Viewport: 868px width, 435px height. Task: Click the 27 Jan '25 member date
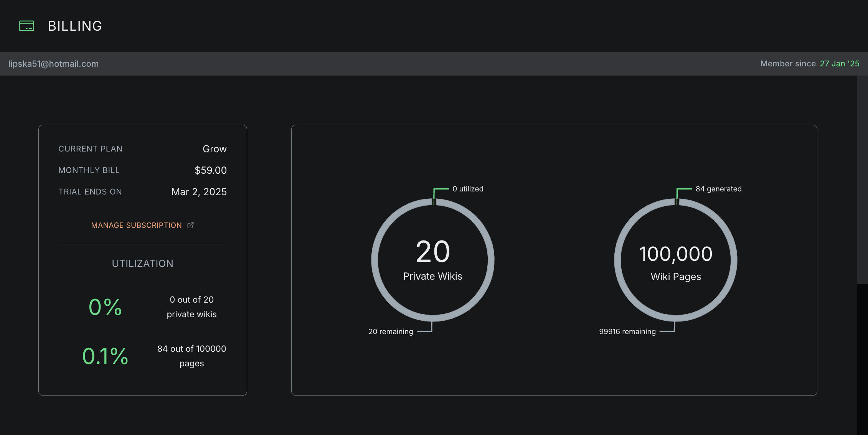840,64
